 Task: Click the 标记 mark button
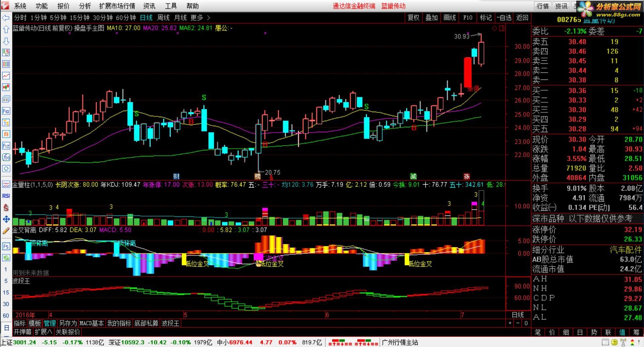pos(486,18)
